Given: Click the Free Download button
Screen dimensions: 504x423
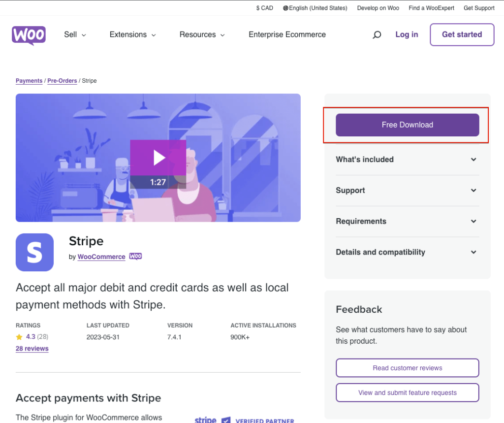Looking at the screenshot, I should [407, 125].
